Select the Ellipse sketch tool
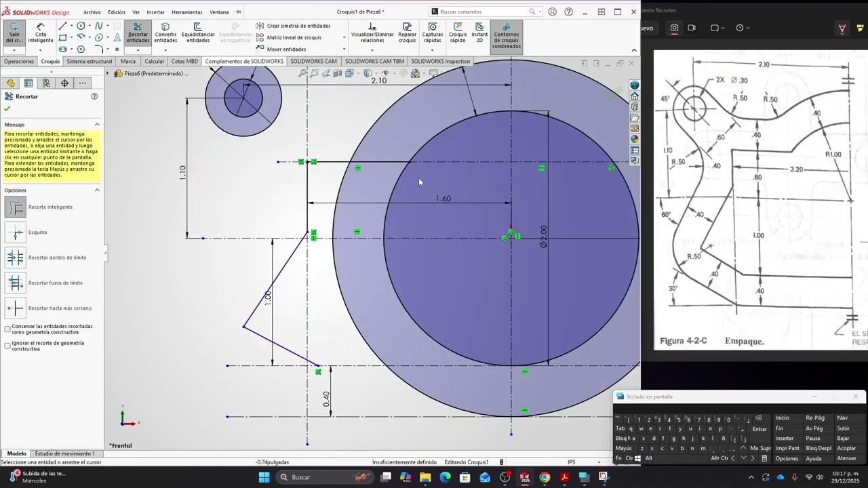Viewport: 868px width, 488px height. coord(99,37)
